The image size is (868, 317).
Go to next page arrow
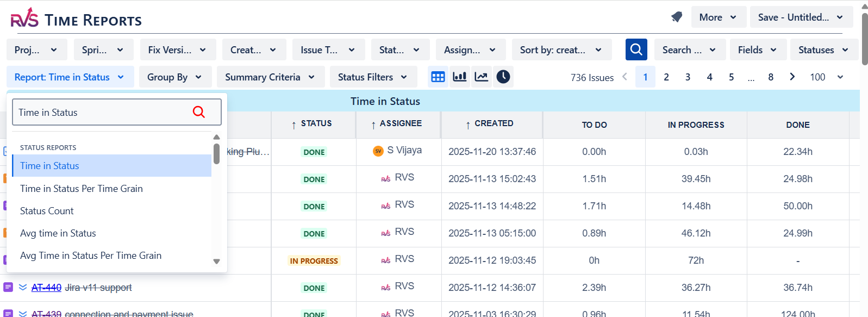(x=792, y=77)
